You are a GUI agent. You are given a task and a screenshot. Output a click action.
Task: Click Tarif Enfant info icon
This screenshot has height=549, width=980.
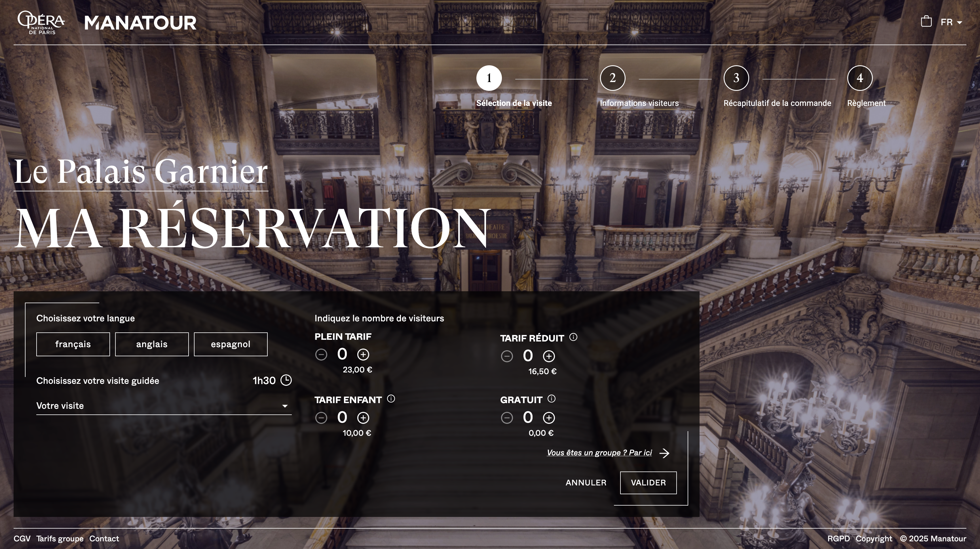click(x=391, y=399)
